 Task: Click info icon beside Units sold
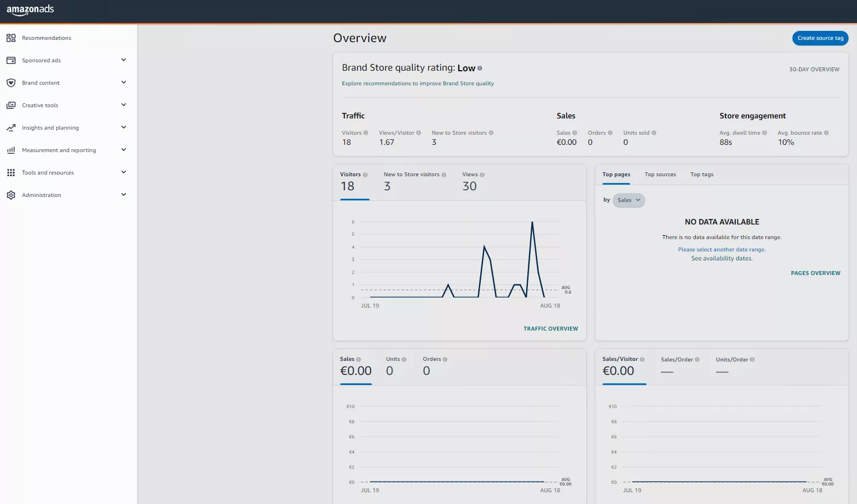click(654, 133)
